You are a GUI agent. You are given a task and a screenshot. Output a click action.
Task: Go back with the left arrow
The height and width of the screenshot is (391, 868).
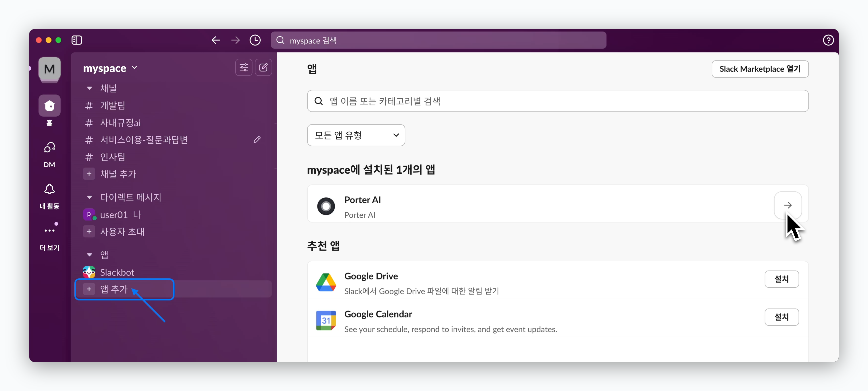coord(216,40)
